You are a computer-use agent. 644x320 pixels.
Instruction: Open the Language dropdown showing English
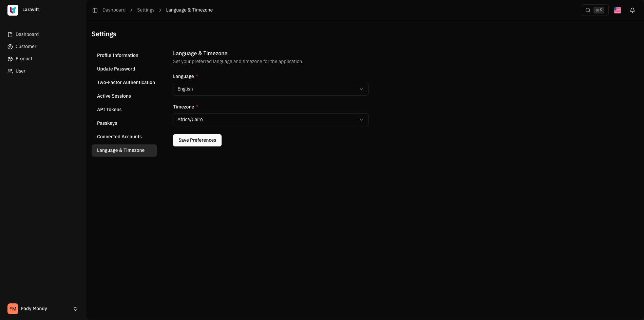[270, 89]
